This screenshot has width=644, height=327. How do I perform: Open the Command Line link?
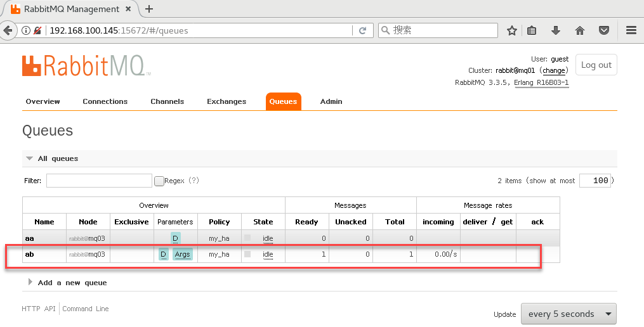86,309
